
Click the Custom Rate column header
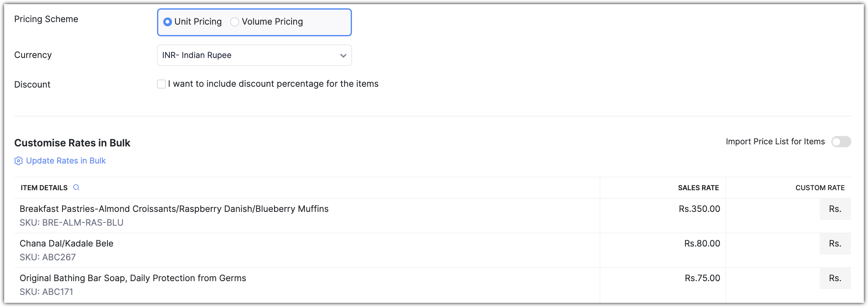pos(820,188)
